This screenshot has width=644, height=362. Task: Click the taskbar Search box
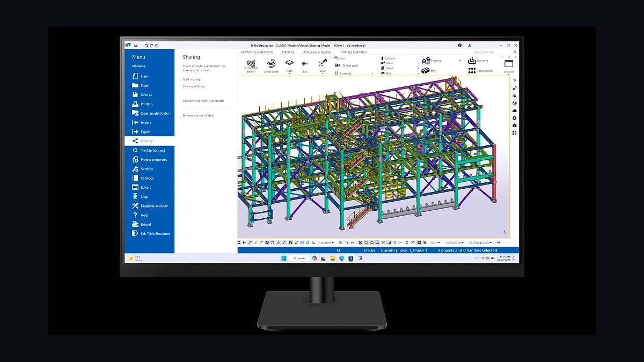pyautogui.click(x=299, y=258)
